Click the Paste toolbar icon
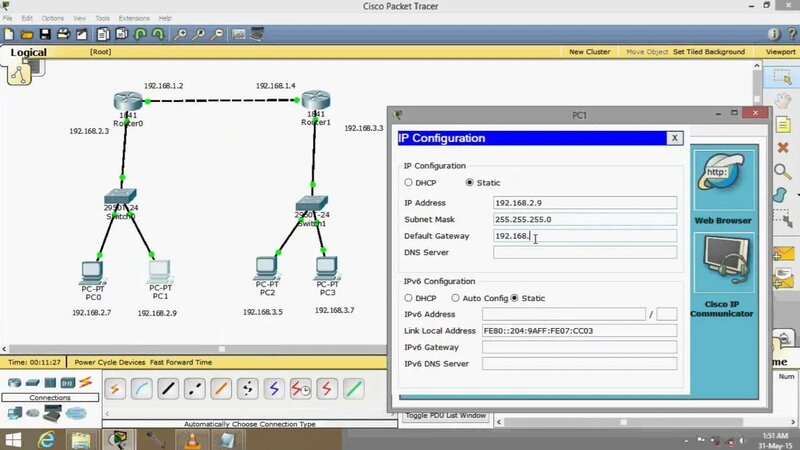The width and height of the screenshot is (800, 450). 121,34
